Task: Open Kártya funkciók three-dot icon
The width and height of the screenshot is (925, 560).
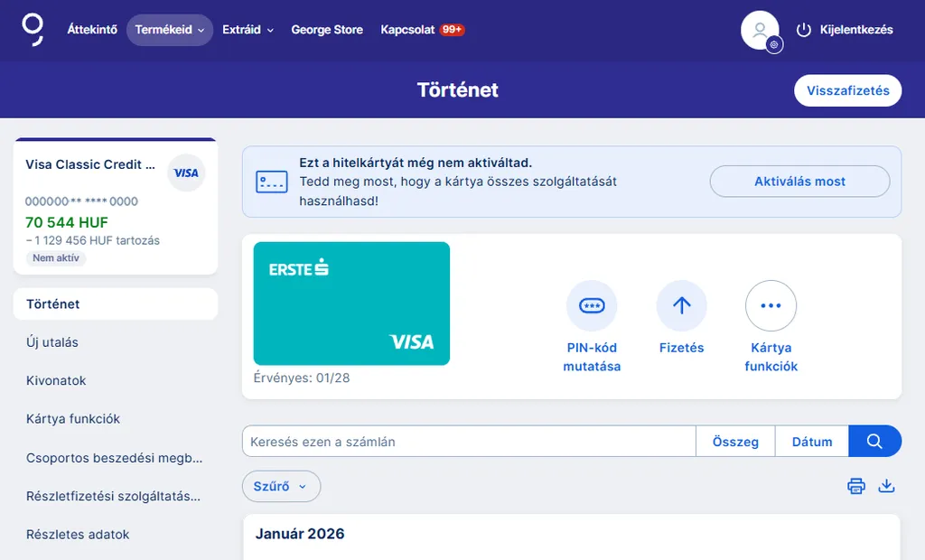Action: point(771,306)
